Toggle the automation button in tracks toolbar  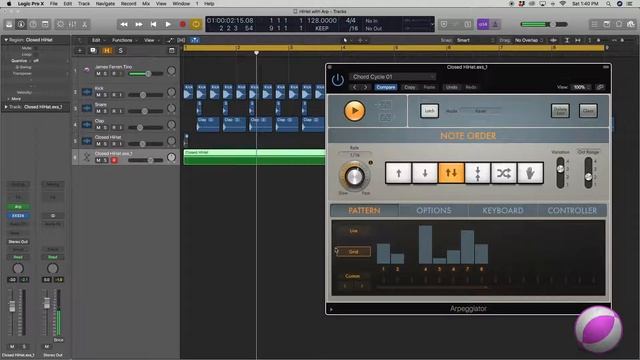pos(169,40)
